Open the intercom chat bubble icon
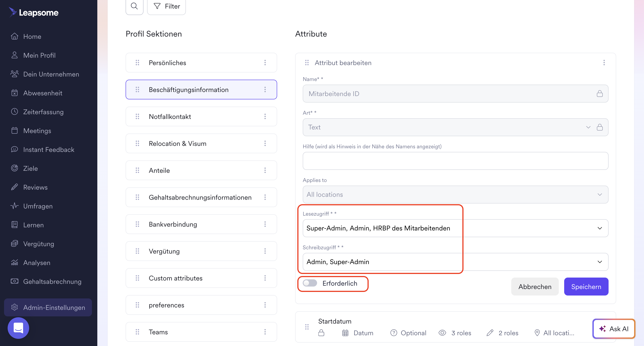Screen dimensions: 644x346 (x=18, y=328)
